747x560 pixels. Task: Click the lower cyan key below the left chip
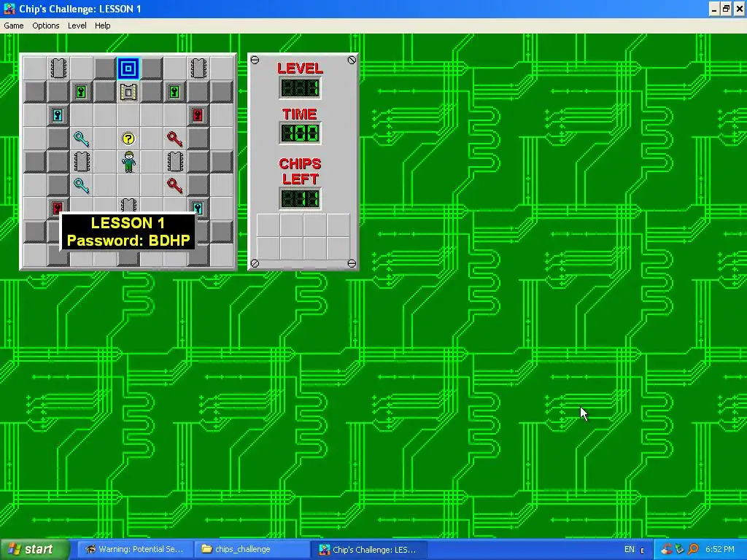tap(82, 185)
